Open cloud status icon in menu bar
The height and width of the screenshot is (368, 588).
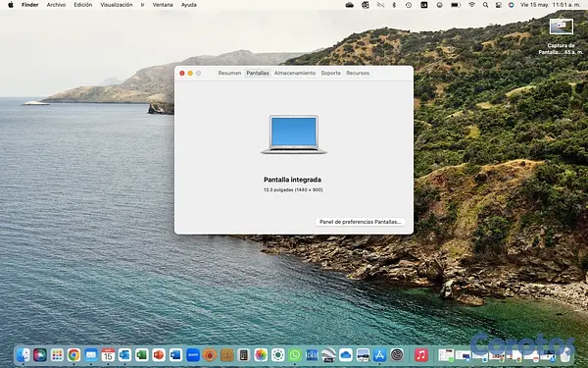(x=350, y=5)
